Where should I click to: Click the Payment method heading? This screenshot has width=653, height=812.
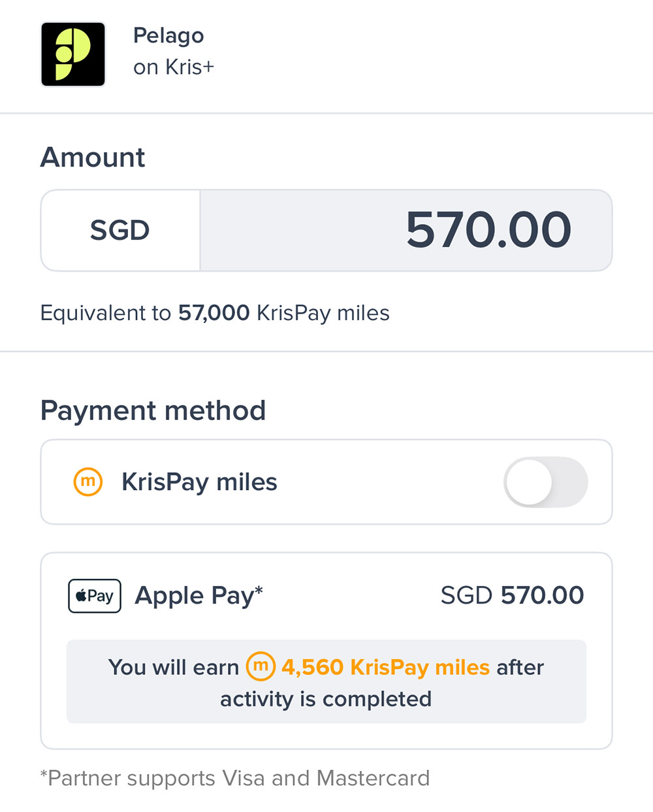point(153,411)
